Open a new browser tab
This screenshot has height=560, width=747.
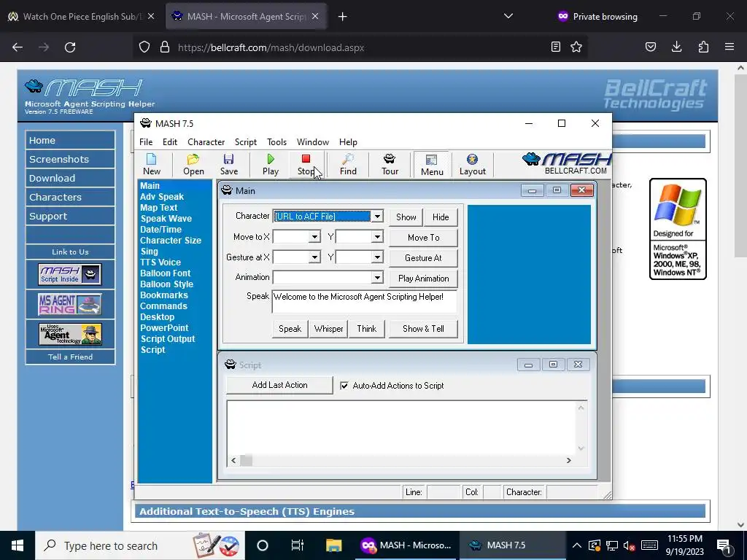click(x=343, y=17)
